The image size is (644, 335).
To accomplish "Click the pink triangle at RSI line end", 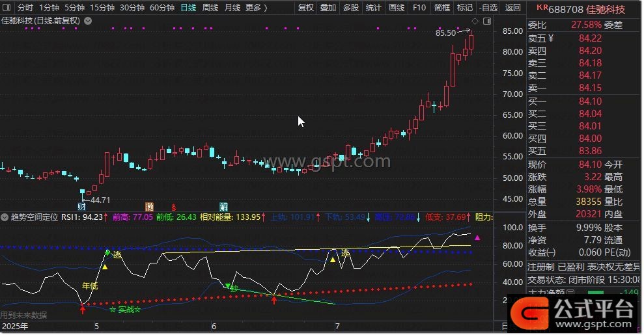I will [x=477, y=237].
